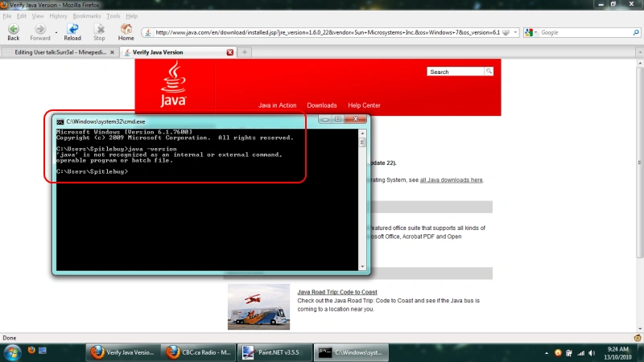644x362 pixels.
Task: Click the Java site Search field
Action: pos(456,72)
